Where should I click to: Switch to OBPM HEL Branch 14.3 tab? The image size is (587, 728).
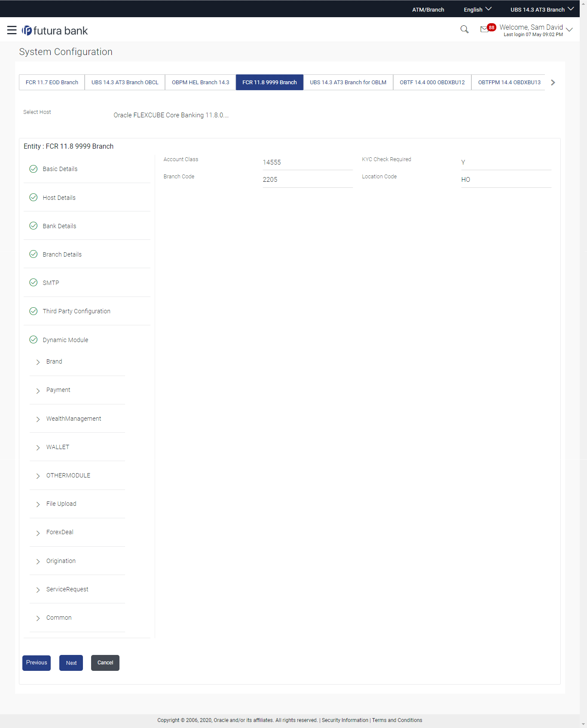pyautogui.click(x=201, y=82)
